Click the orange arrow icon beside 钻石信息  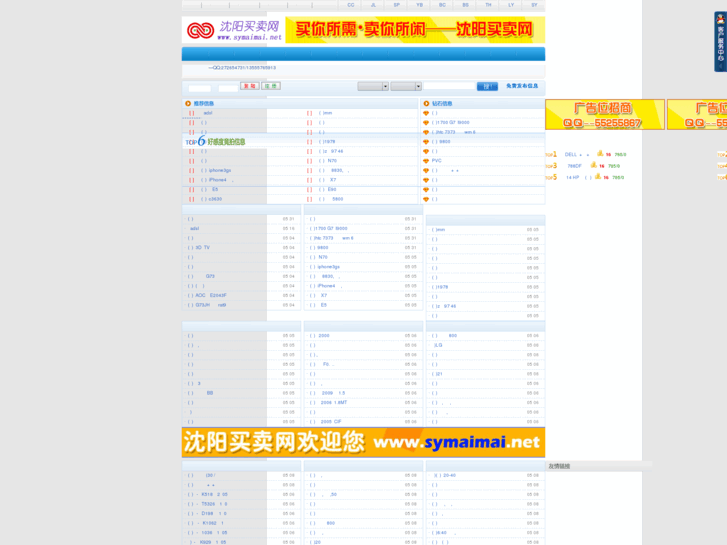click(x=426, y=103)
